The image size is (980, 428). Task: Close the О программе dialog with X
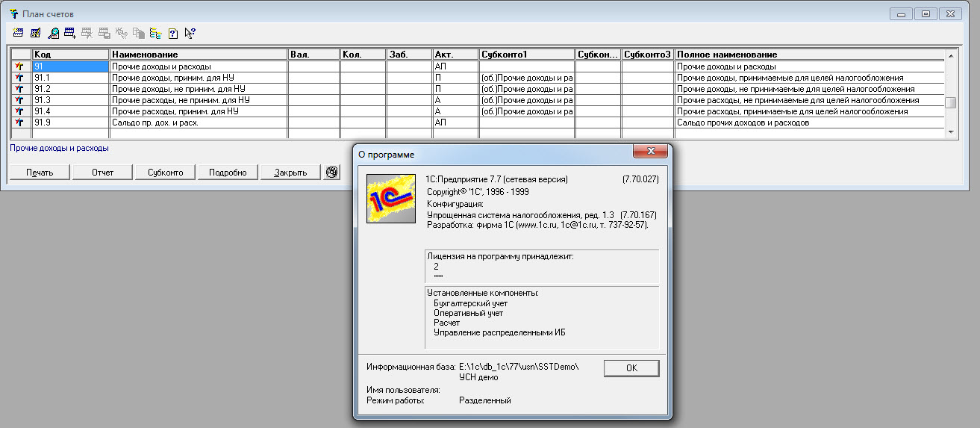tap(649, 153)
